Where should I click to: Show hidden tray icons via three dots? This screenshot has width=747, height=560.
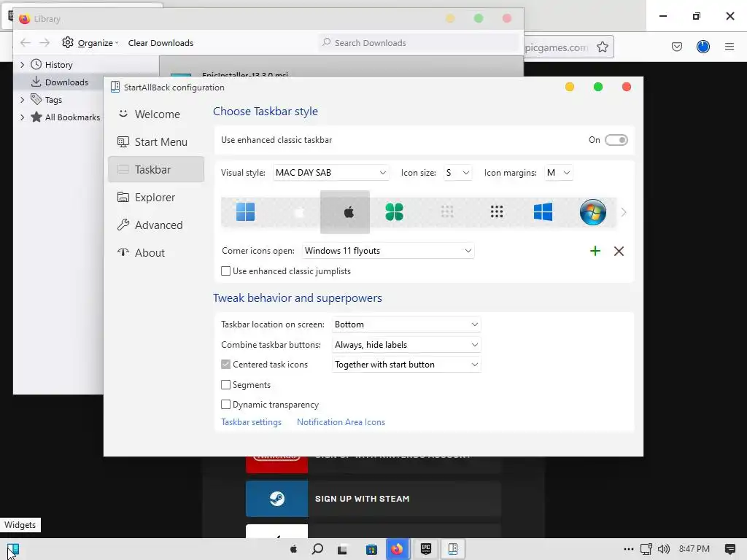(x=628, y=549)
